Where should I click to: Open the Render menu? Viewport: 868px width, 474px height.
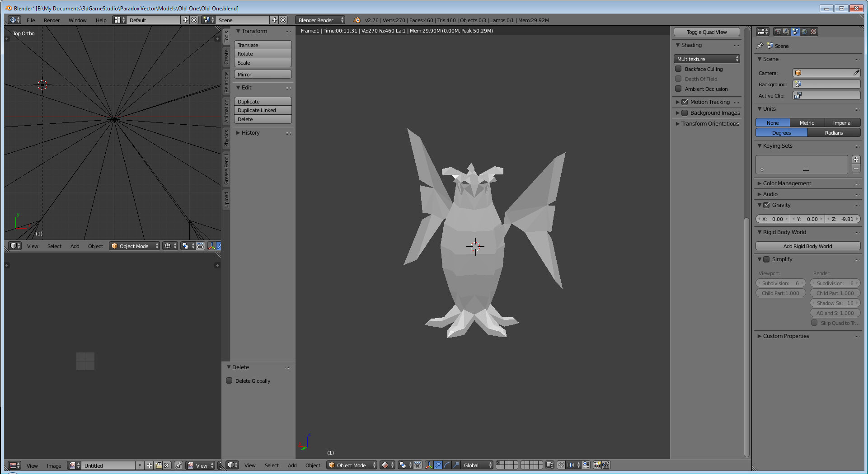(x=52, y=20)
